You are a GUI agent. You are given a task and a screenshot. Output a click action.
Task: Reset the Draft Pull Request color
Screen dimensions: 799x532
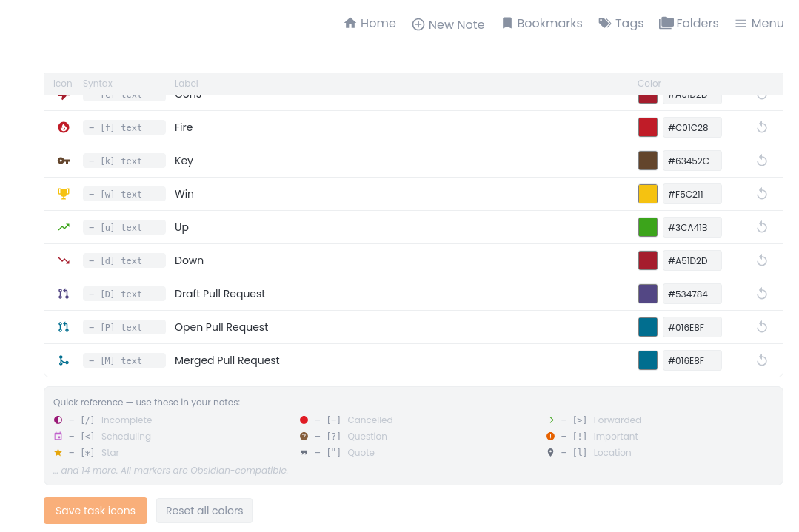pos(762,294)
